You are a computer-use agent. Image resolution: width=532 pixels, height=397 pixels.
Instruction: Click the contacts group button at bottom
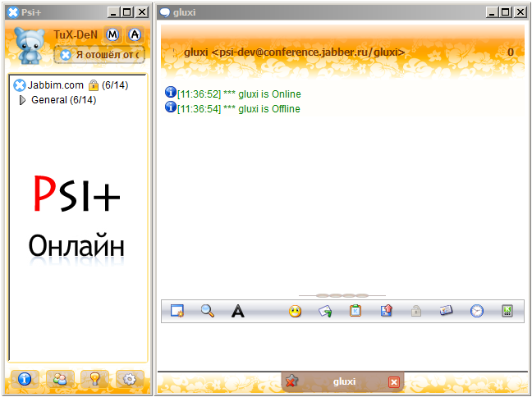pyautogui.click(x=60, y=378)
